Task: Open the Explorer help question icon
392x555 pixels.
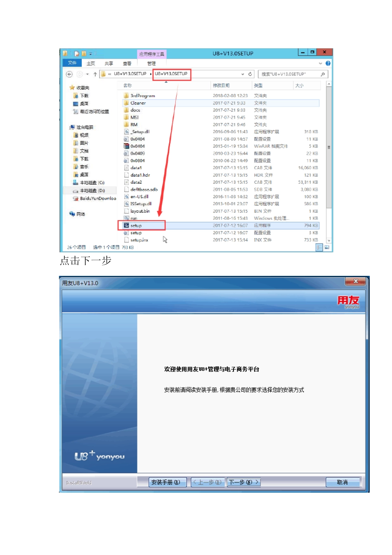Action: pyautogui.click(x=328, y=64)
